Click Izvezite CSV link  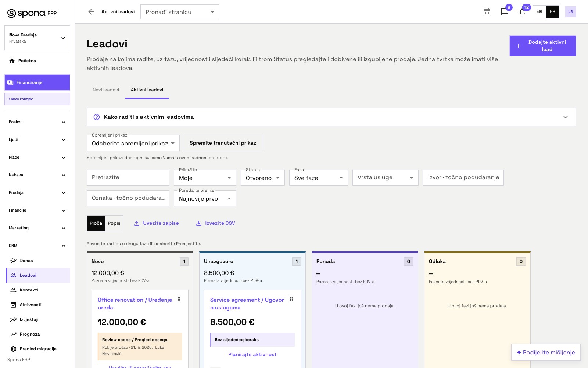[x=215, y=223]
